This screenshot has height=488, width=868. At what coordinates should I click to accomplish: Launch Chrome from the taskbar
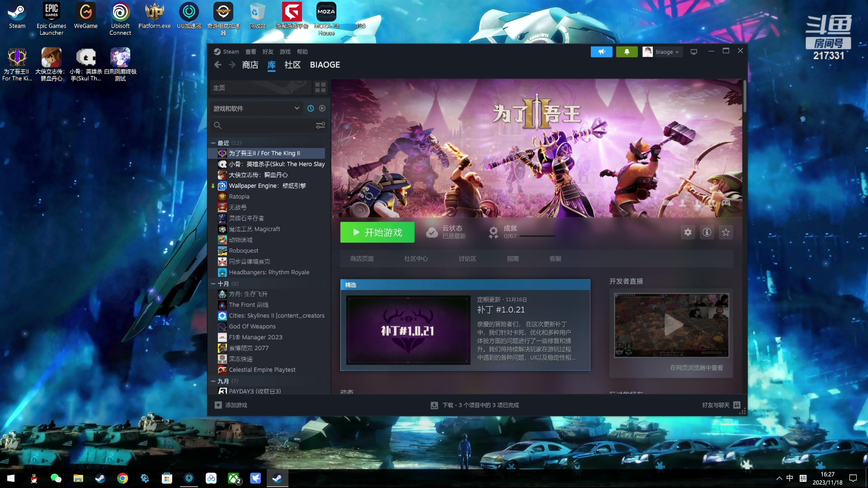123,478
